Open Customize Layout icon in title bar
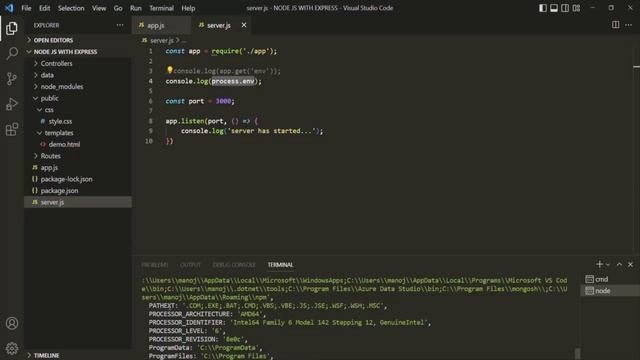Screen dimensions: 640x360 click(x=576, y=8)
